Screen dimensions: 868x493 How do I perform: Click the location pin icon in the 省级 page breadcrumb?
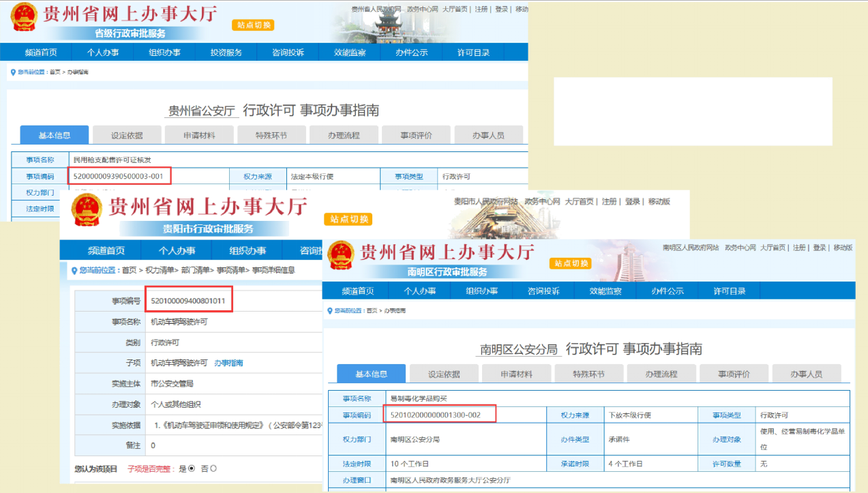(x=13, y=72)
